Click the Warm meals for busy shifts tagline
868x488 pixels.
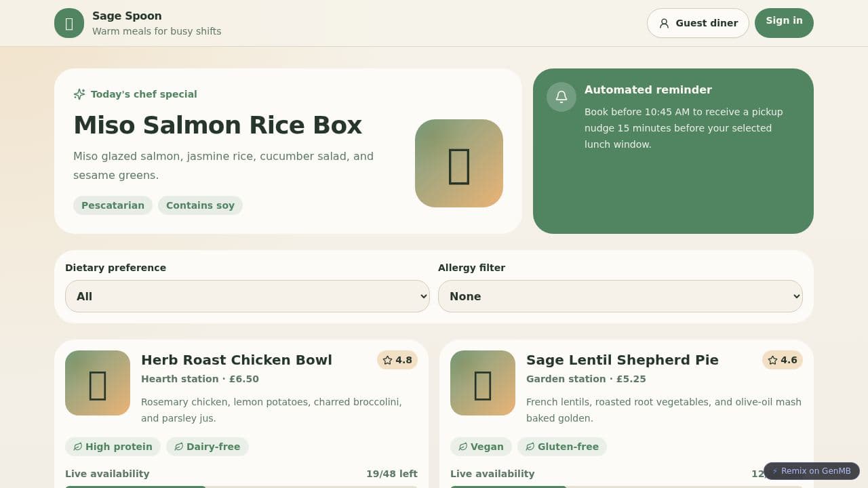point(157,31)
